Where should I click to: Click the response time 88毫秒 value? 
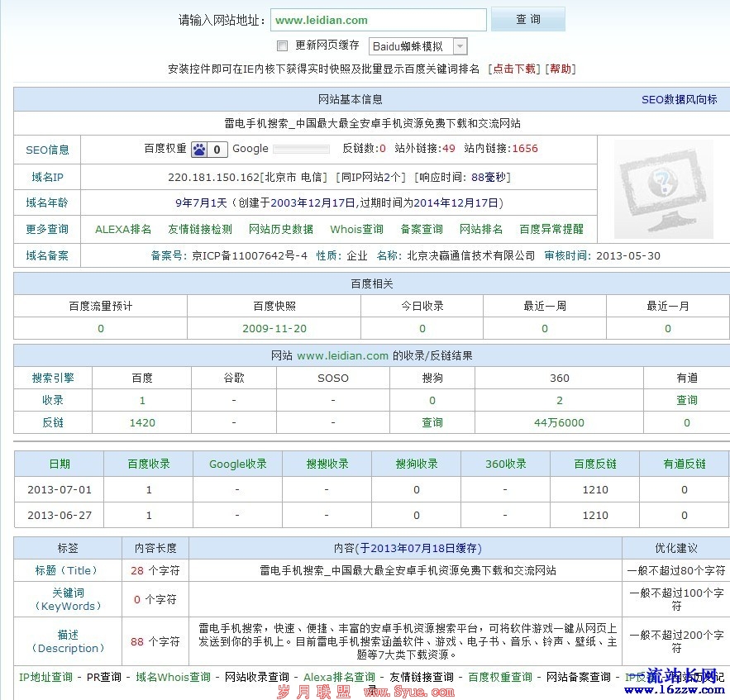(488, 178)
